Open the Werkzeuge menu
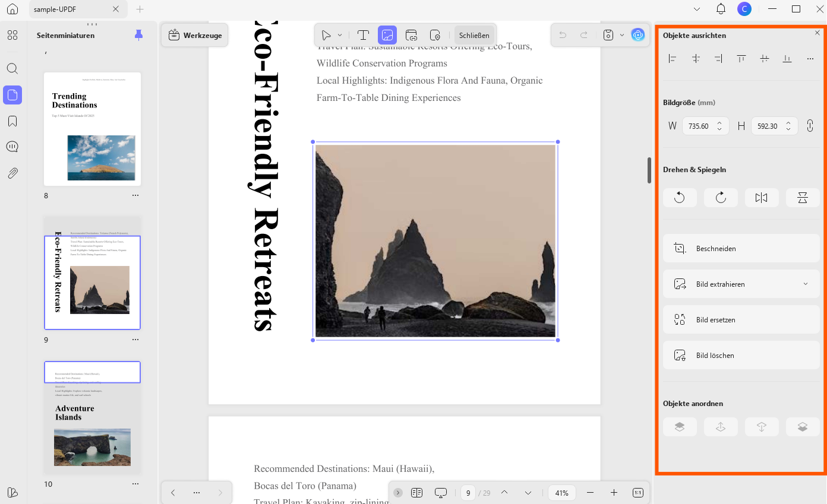Viewport: 827px width, 504px height. click(195, 35)
